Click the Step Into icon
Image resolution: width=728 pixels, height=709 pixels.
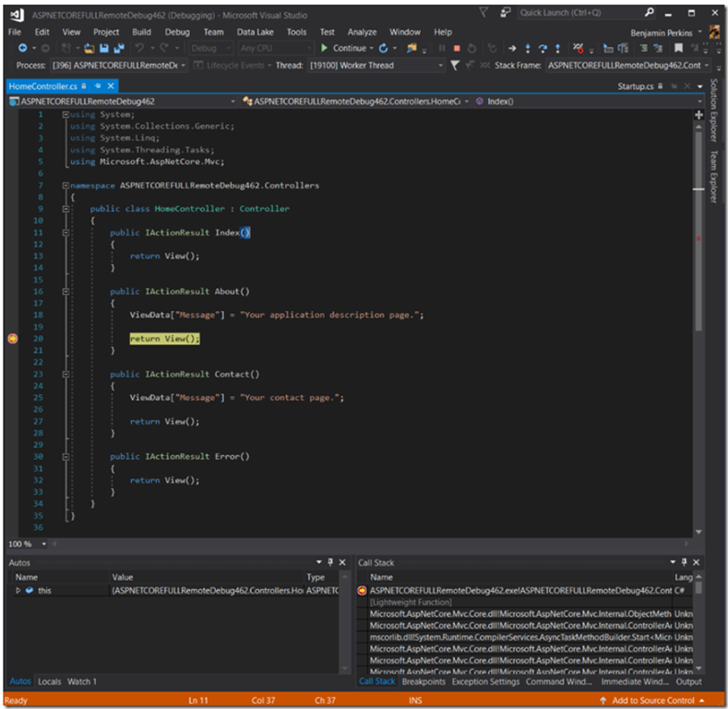pyautogui.click(x=528, y=48)
